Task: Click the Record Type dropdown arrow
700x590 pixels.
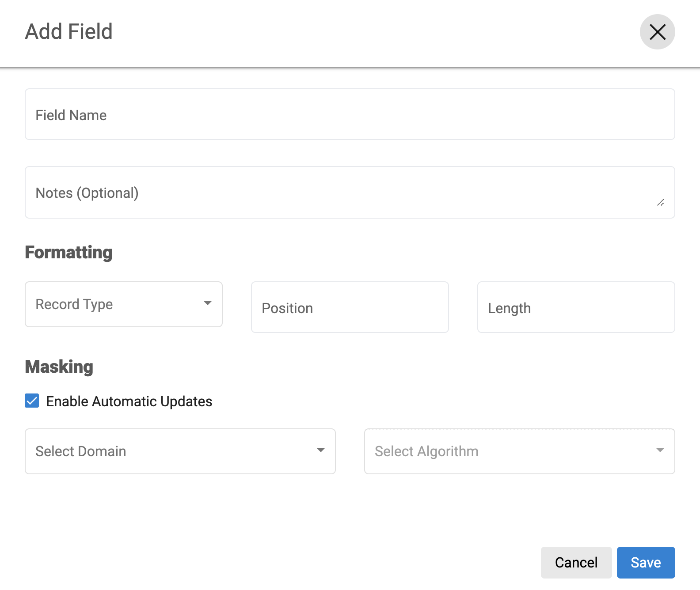Action: (x=207, y=303)
